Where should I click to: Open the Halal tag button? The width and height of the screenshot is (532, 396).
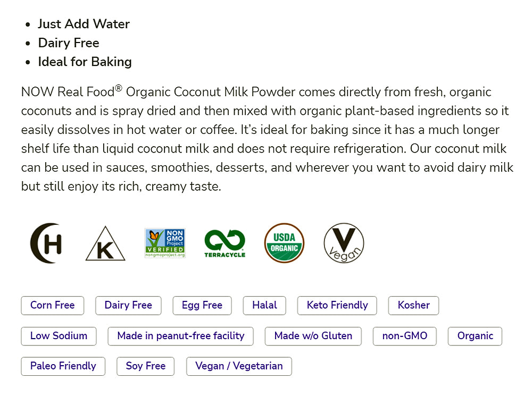pos(264,305)
